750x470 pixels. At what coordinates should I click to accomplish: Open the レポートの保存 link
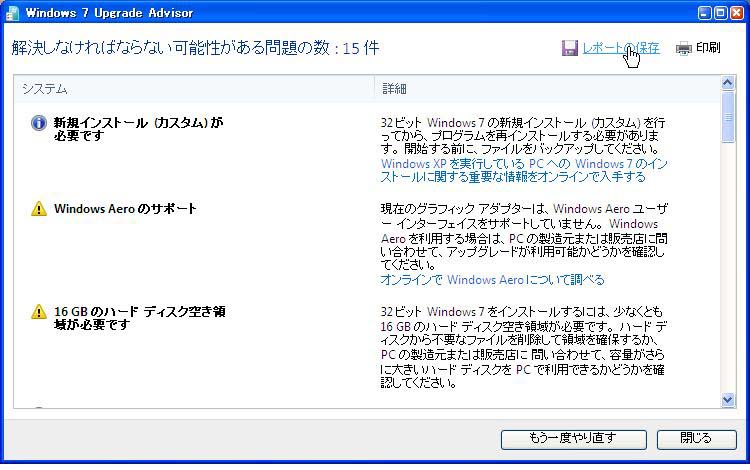621,48
